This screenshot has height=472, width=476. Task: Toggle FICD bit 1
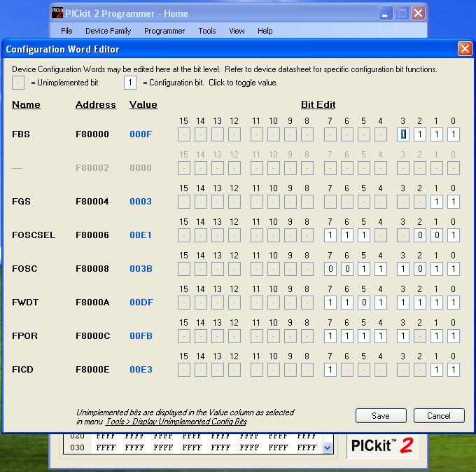click(x=437, y=370)
